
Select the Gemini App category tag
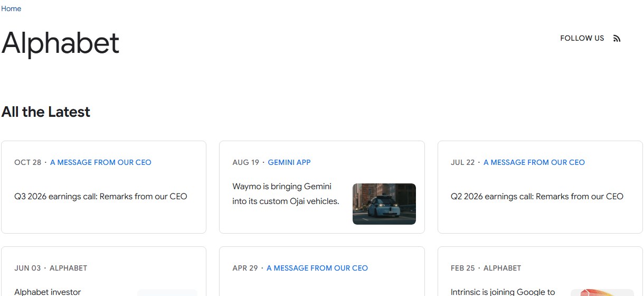289,162
